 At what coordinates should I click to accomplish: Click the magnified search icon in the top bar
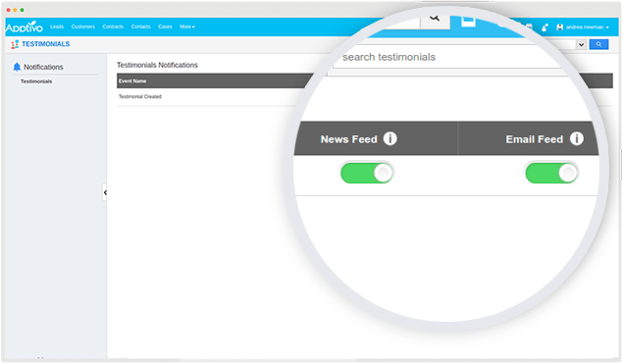click(435, 18)
